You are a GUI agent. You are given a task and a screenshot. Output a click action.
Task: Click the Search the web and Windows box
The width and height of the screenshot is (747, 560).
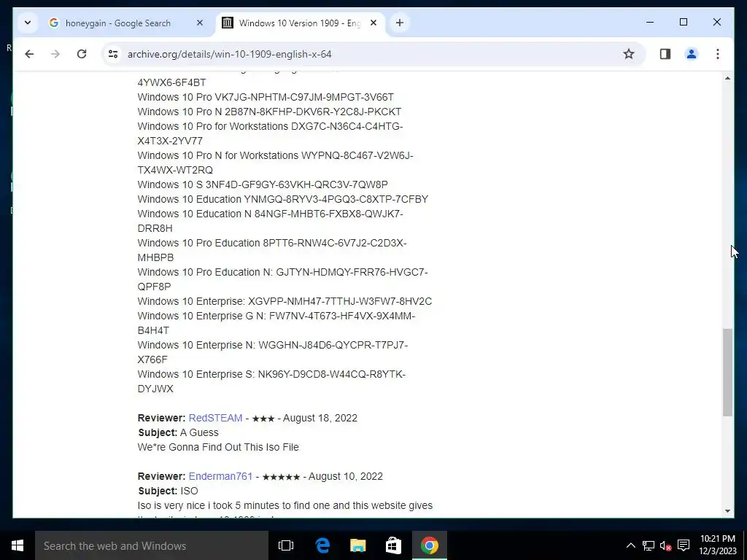click(x=152, y=545)
